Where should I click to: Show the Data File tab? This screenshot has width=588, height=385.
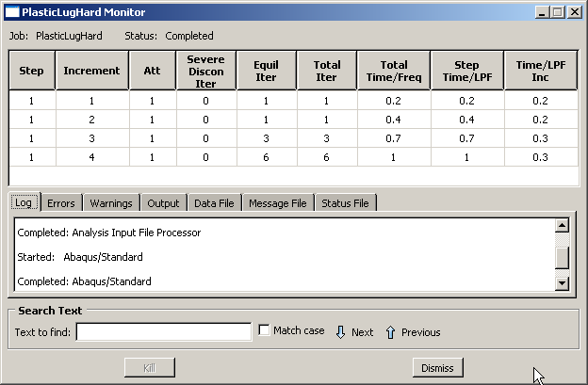[x=214, y=203]
